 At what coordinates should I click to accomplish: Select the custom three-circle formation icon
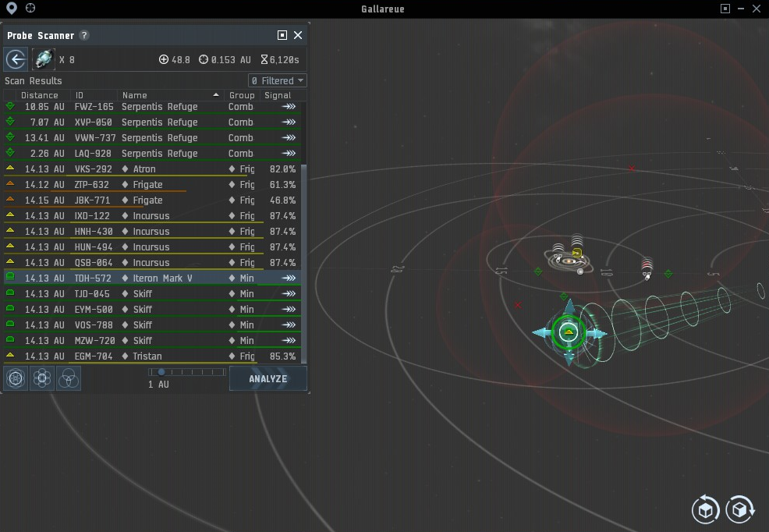click(69, 378)
